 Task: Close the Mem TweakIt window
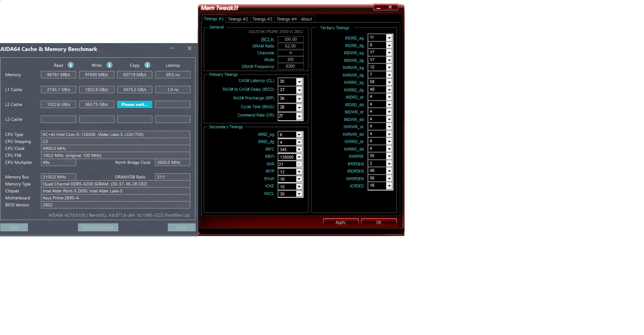tap(390, 7)
